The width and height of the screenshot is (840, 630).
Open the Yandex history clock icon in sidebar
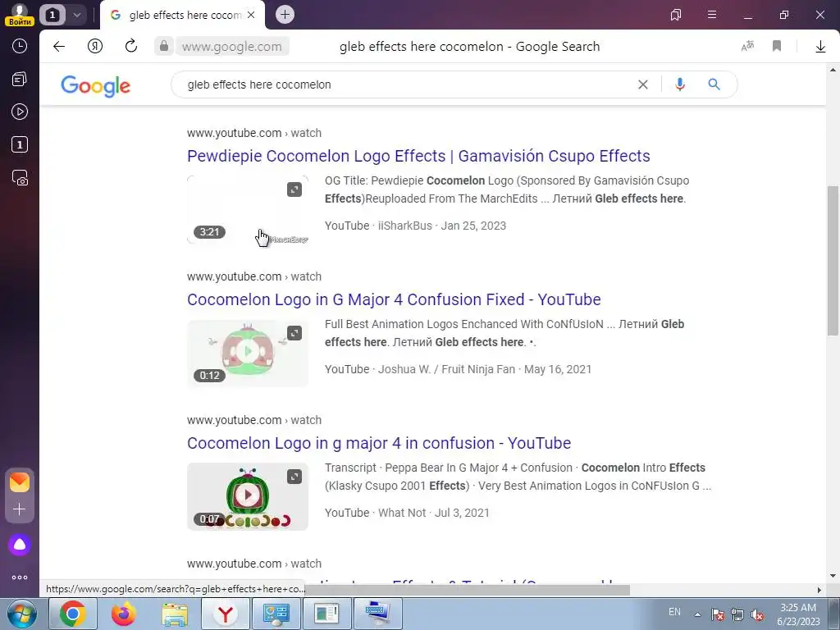point(20,46)
